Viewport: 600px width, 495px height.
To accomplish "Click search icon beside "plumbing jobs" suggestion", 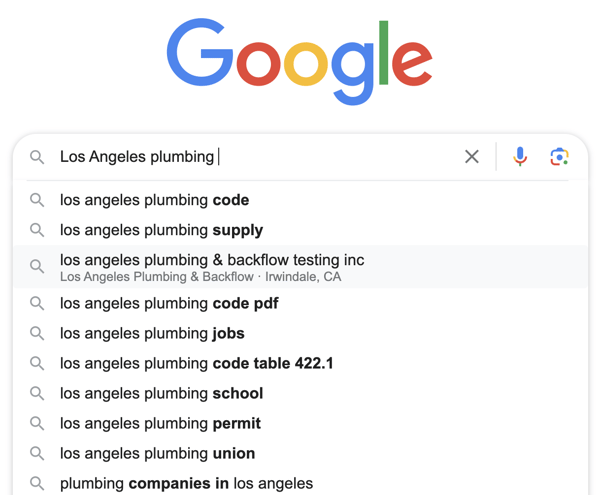I will point(37,333).
